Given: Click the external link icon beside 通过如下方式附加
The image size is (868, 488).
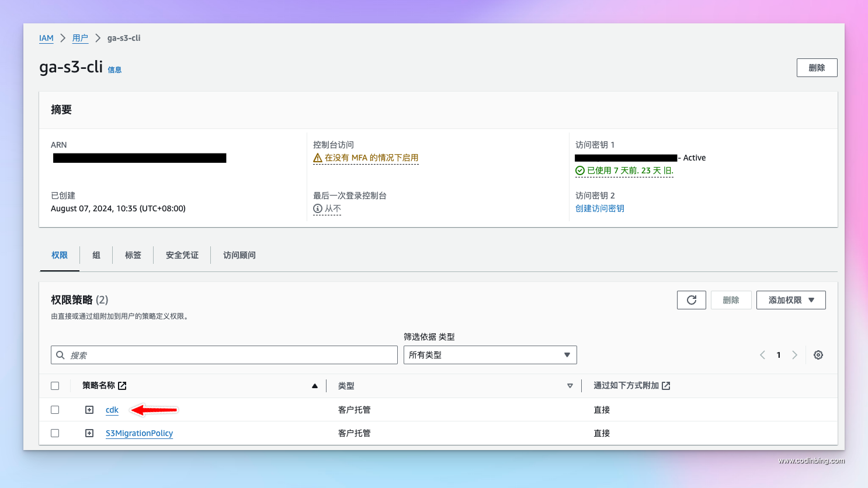Looking at the screenshot, I should click(x=666, y=386).
